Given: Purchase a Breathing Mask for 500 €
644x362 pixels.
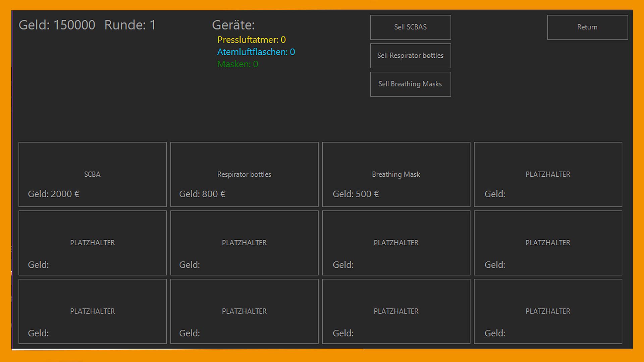Looking at the screenshot, I should pyautogui.click(x=396, y=174).
